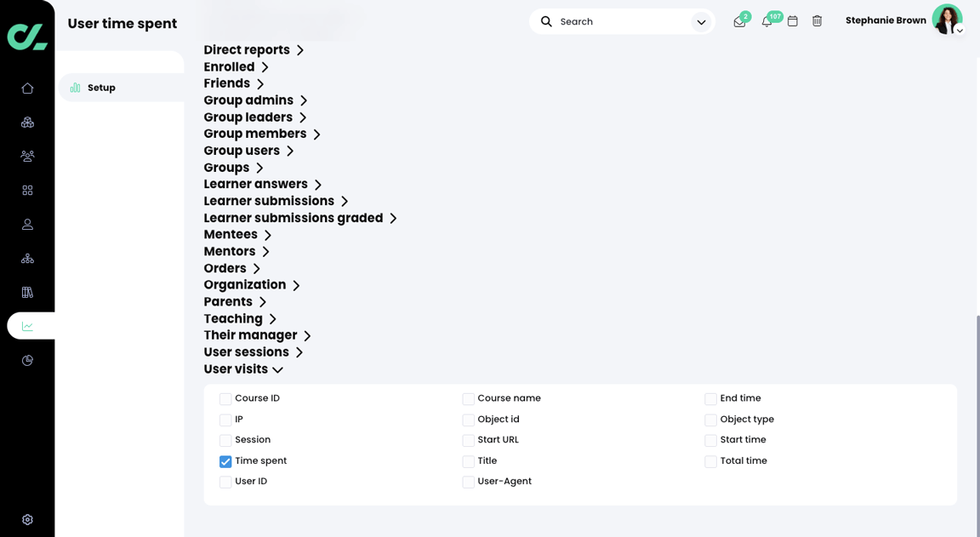980x537 pixels.
Task: Check the Start time checkbox
Action: [710, 440]
